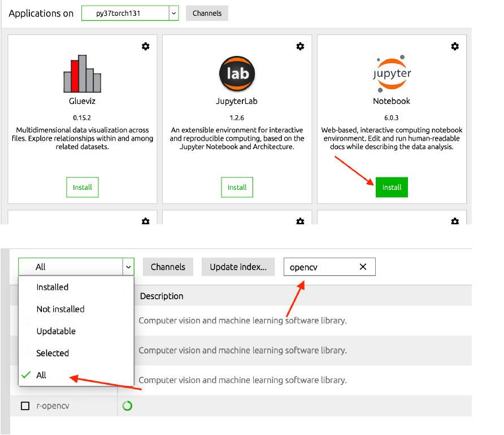Choose Selected from the filter list

[53, 353]
